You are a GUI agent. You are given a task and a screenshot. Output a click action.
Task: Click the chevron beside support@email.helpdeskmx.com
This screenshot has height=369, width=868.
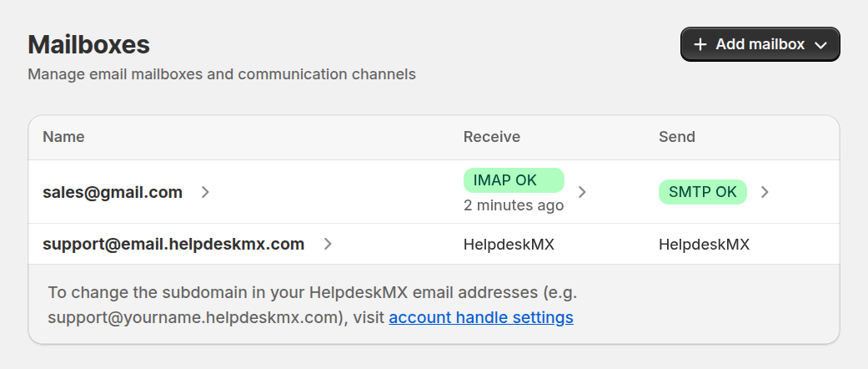(328, 244)
